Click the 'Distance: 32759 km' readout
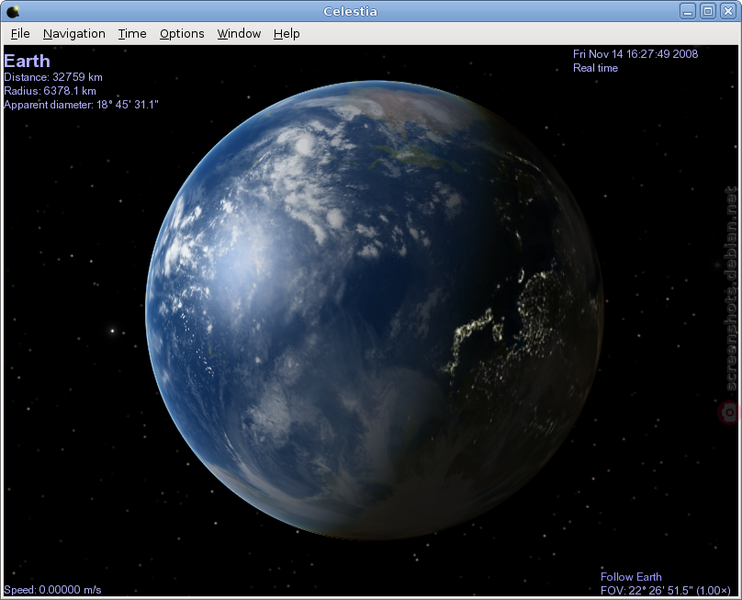The width and height of the screenshot is (742, 600). pos(53,77)
